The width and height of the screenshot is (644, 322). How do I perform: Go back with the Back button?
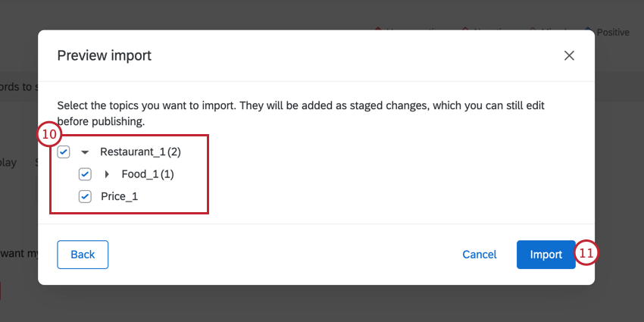click(83, 255)
